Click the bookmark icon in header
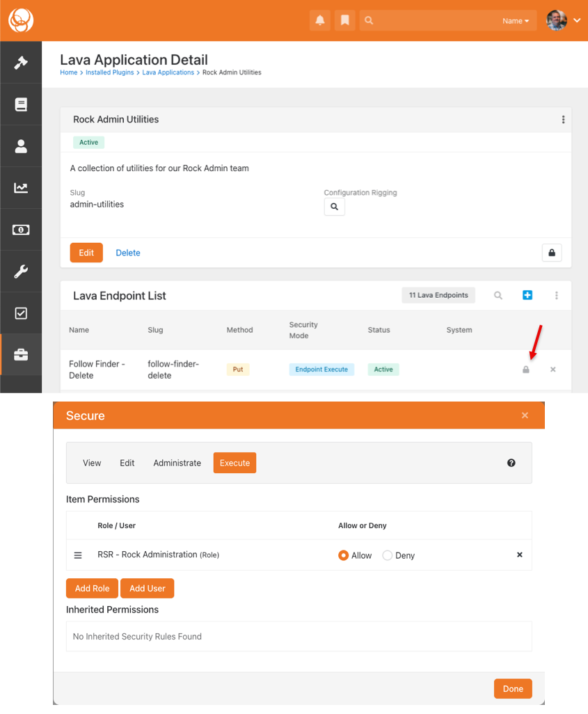Screen dimensions: 588x714 (x=344, y=21)
